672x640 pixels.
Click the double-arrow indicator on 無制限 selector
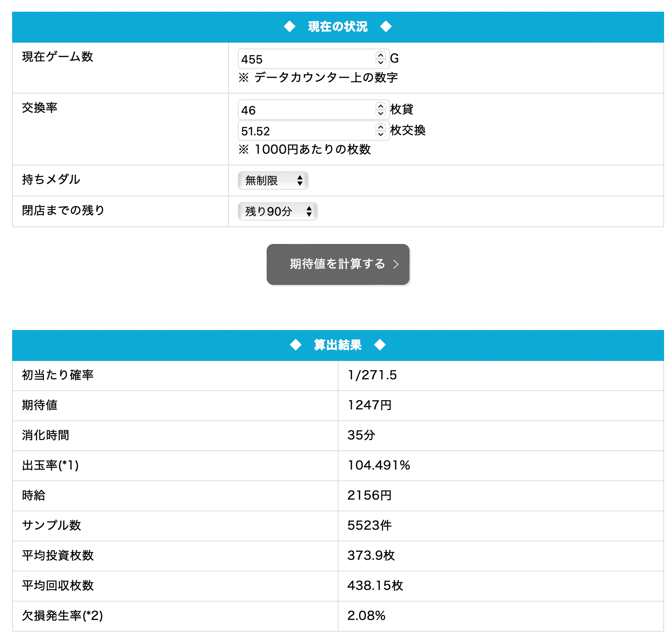300,180
